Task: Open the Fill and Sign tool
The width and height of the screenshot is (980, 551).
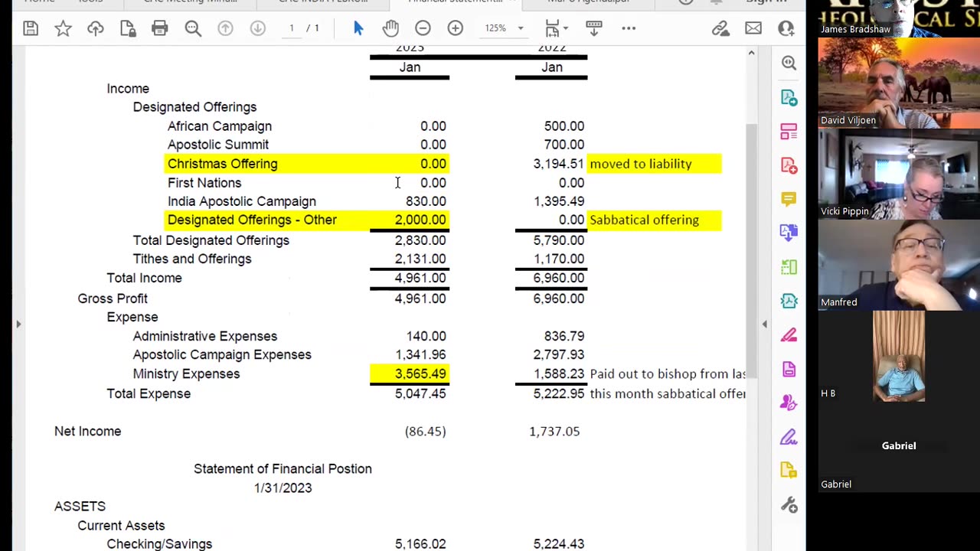Action: pos(789,438)
